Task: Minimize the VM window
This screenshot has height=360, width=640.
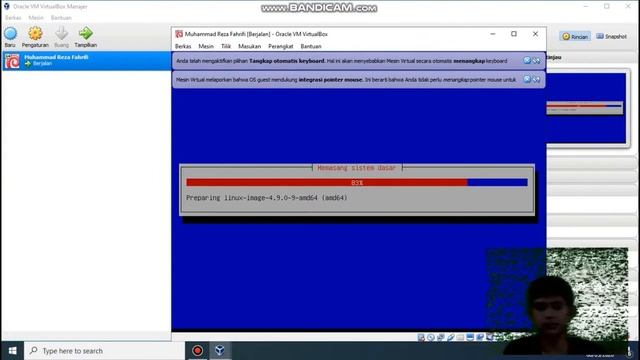Action: (493, 34)
